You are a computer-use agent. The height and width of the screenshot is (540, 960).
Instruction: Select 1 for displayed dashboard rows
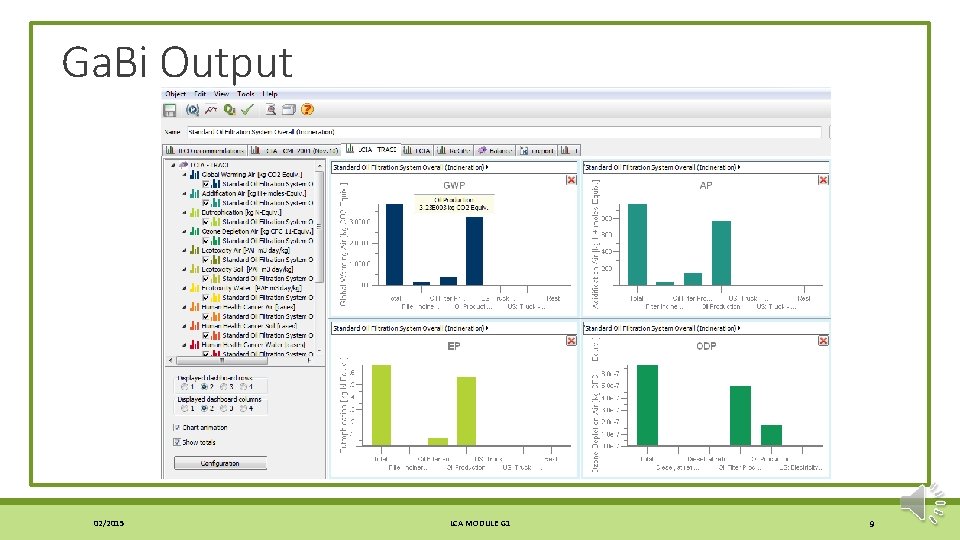[x=184, y=387]
